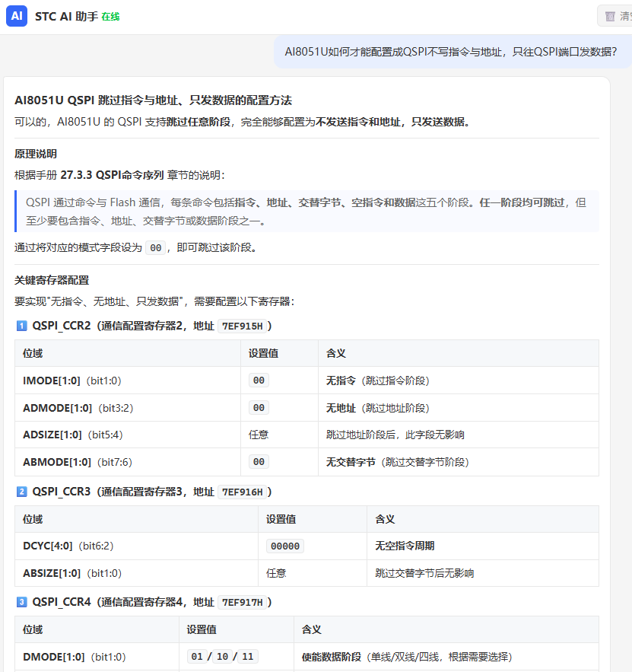Click the ADMODE[1:0] table cell
Screen dimensions: 632x672
click(128, 408)
